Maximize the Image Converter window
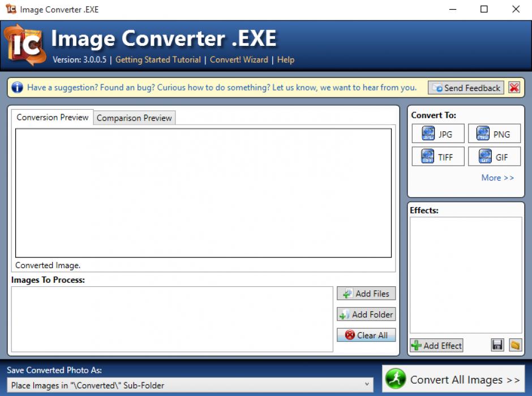532x396 pixels. click(484, 9)
